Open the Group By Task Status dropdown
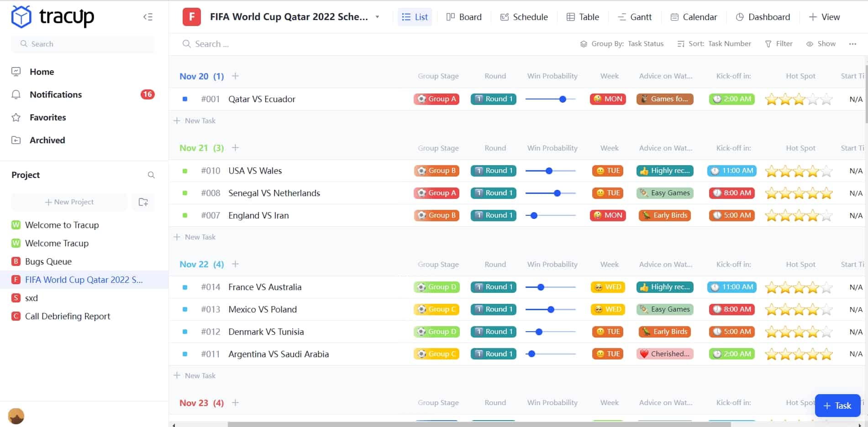This screenshot has height=427, width=868. click(x=622, y=44)
